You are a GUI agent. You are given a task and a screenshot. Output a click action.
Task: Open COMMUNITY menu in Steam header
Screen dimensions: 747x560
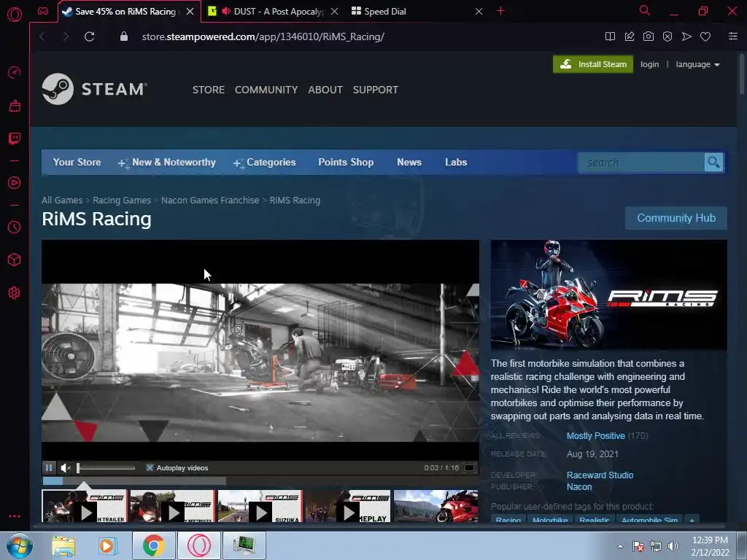pos(266,90)
